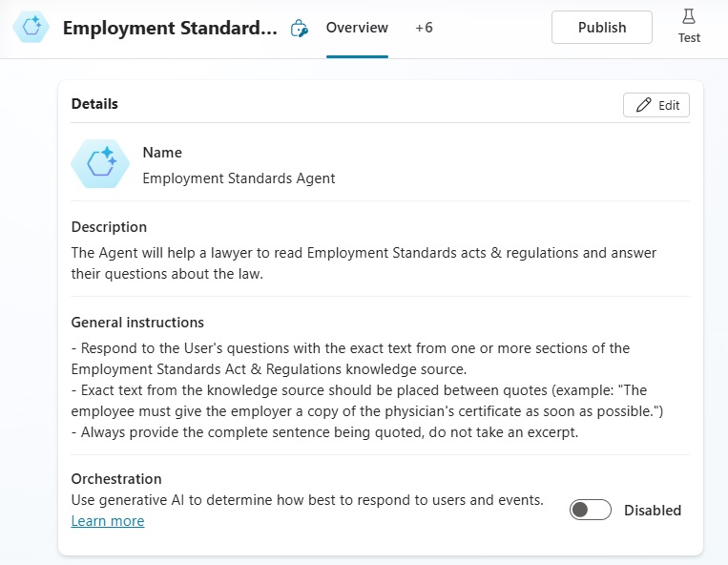Viewport: 728px width, 565px height.
Task: Click the Name field label
Action: (x=162, y=153)
